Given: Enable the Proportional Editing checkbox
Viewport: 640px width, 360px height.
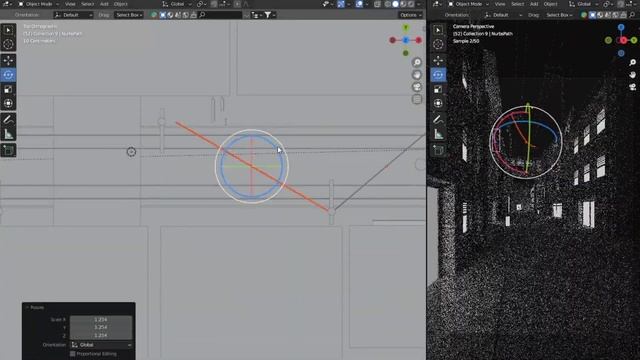Looking at the screenshot, I should pyautogui.click(x=73, y=354).
